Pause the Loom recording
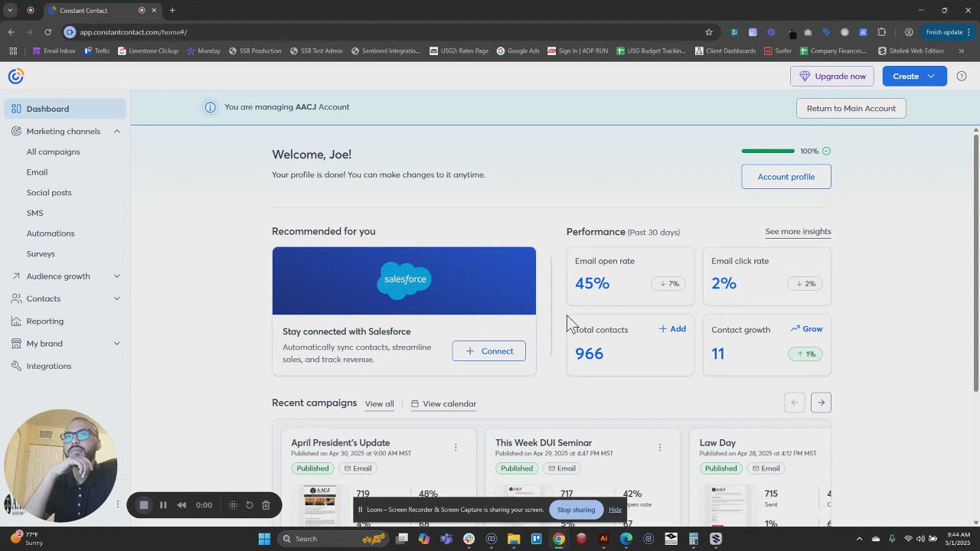The width and height of the screenshot is (980, 551). pyautogui.click(x=163, y=505)
